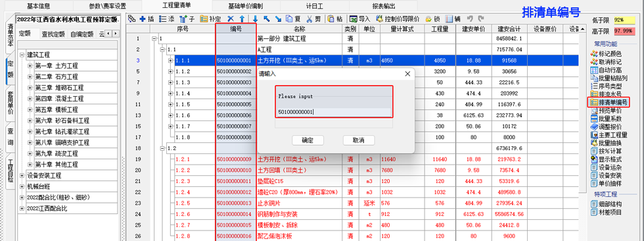Move the row up with the up-arrow icon
The image size is (644, 241).
(242, 18)
